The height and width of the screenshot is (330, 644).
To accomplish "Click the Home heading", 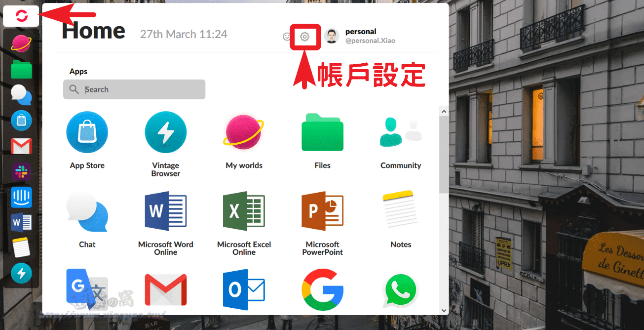I will tap(93, 31).
